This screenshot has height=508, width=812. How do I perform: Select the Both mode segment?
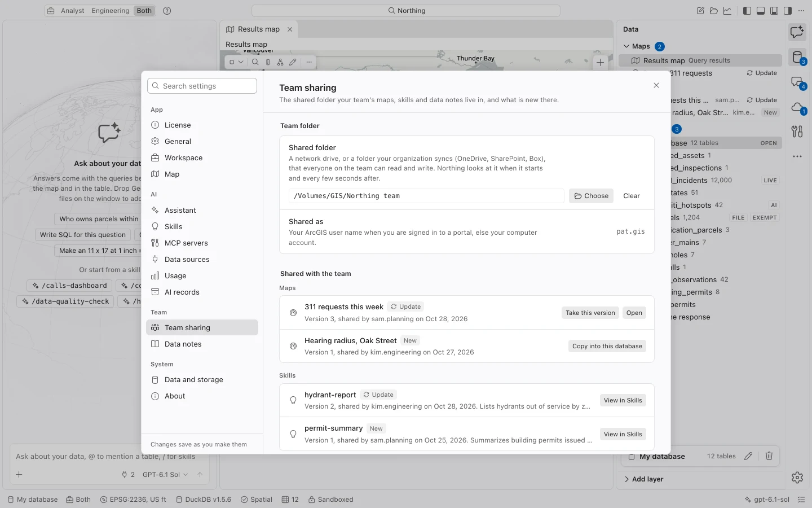coord(144,11)
